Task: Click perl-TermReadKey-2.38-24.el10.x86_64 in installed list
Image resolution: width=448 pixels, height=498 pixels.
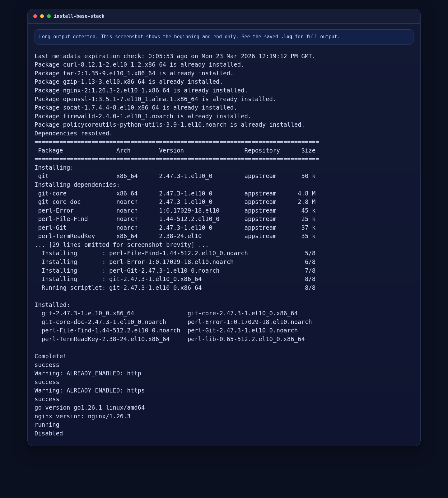Action: [x=105, y=339]
